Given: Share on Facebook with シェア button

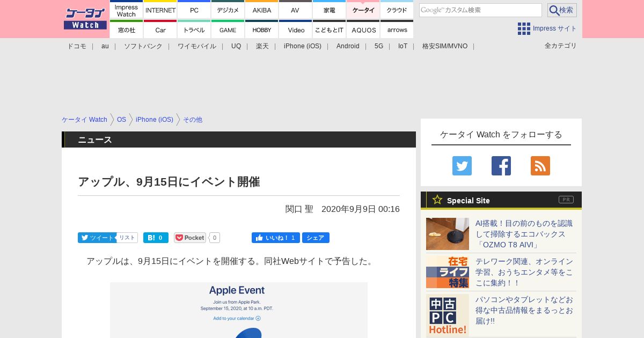Looking at the screenshot, I should click(x=316, y=238).
